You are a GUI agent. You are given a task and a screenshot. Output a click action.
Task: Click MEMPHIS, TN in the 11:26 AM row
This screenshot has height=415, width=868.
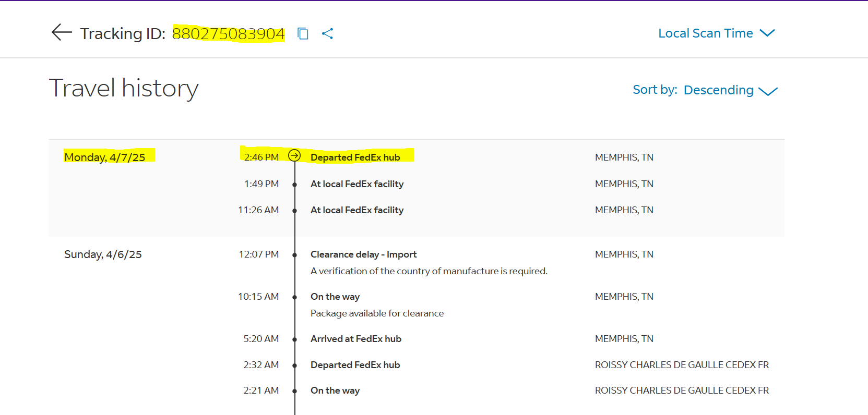coord(624,210)
